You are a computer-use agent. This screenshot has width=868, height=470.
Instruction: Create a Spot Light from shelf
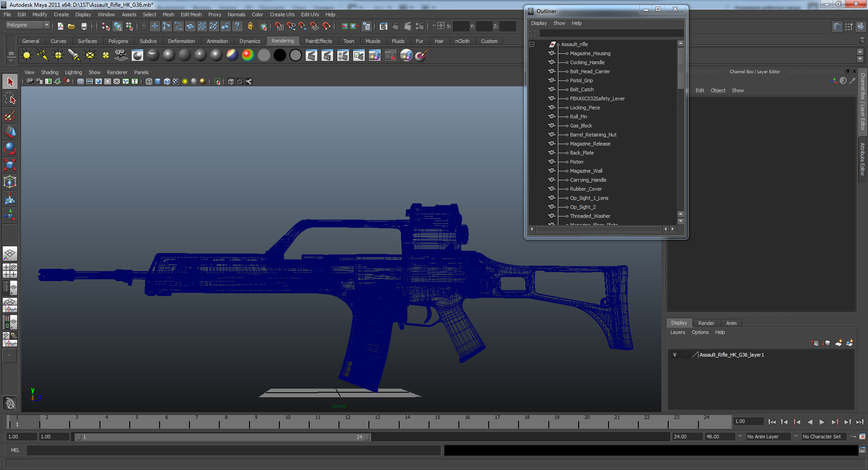[x=74, y=55]
